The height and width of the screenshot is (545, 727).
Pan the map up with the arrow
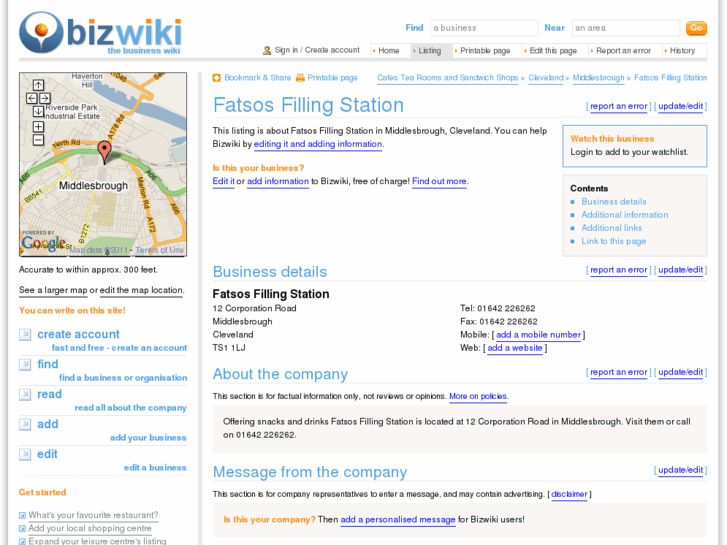(x=38, y=85)
